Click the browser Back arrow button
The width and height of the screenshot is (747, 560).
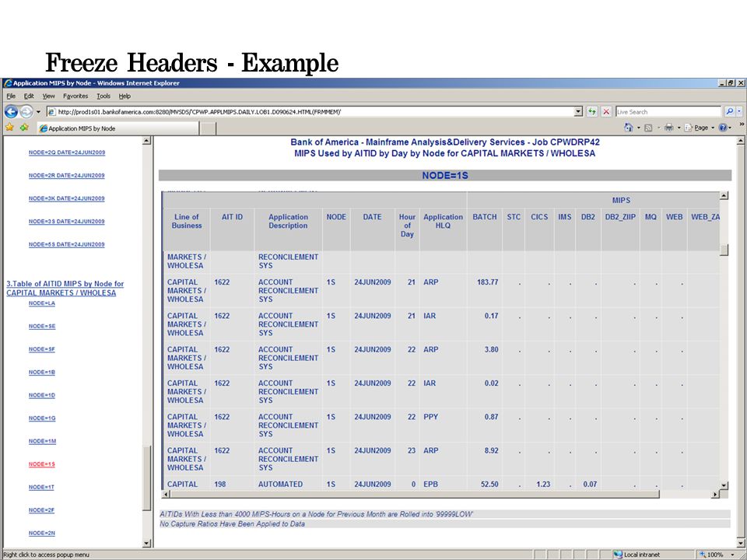pyautogui.click(x=11, y=112)
